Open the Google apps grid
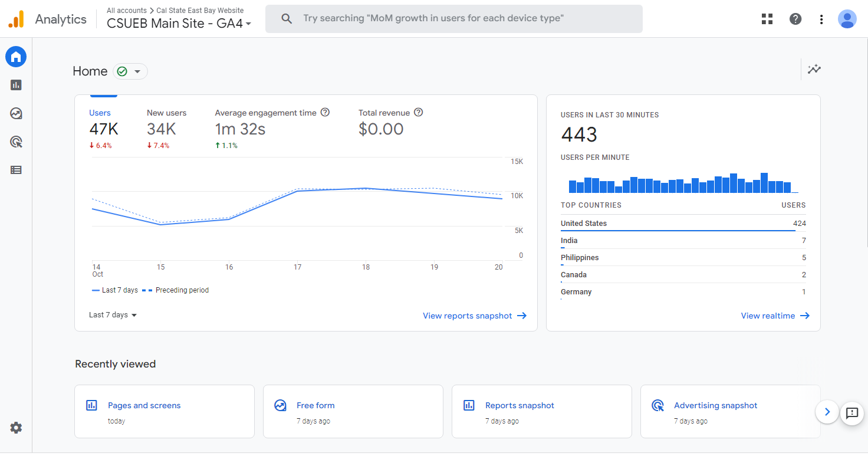 [767, 19]
